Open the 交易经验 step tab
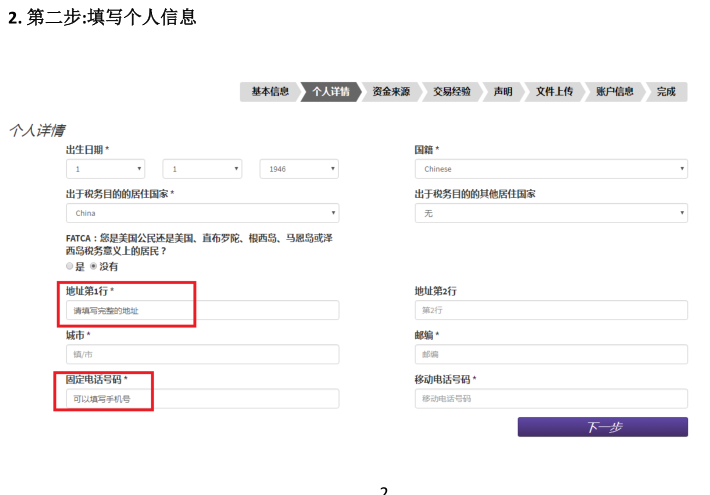Screen dimensions: 710x495 coord(452,92)
